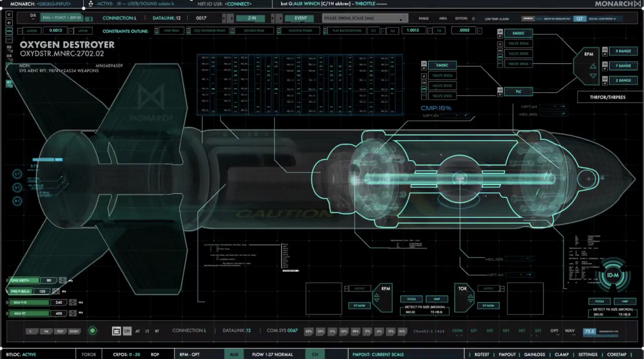Select the CORETMP tab

616,354
